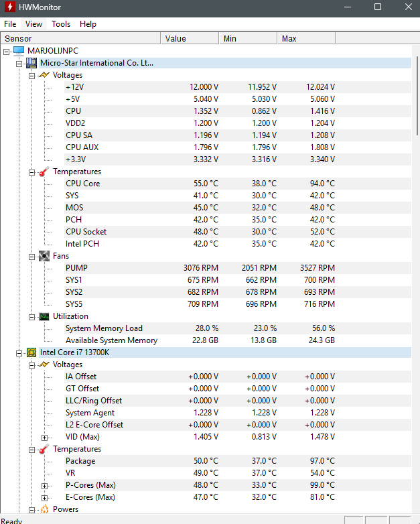Open the Help menu
The height and width of the screenshot is (524, 420).
pos(88,24)
